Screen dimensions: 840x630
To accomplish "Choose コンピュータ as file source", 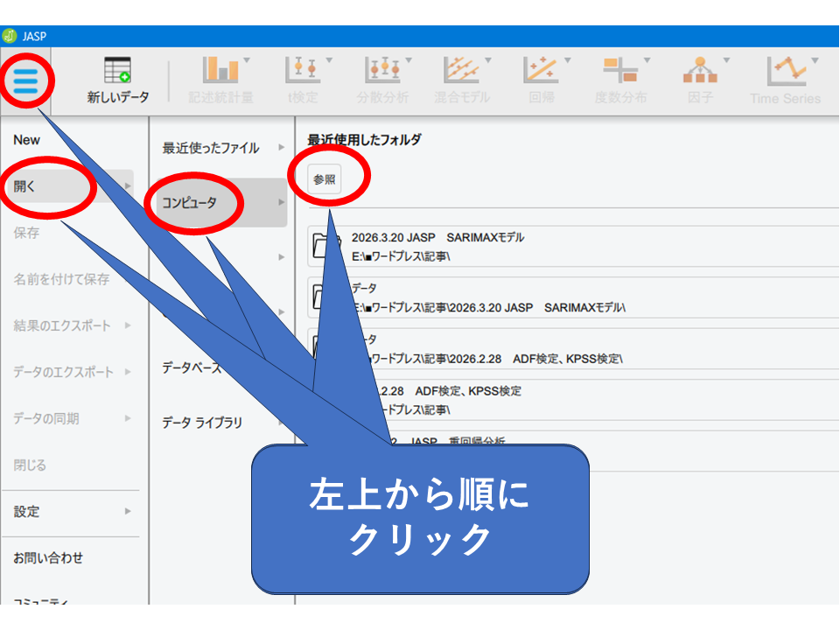I will [x=189, y=203].
